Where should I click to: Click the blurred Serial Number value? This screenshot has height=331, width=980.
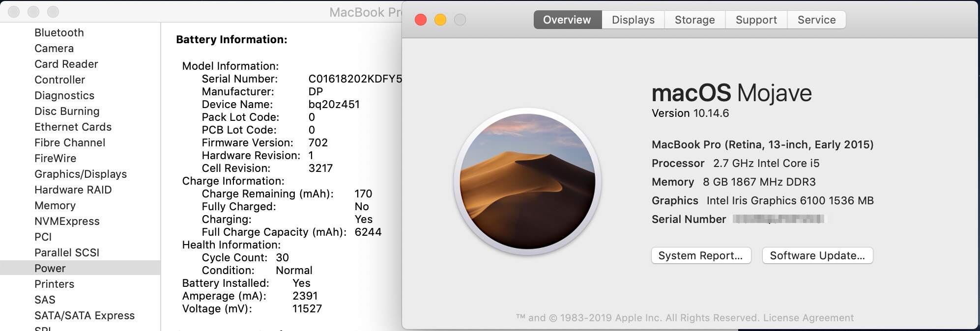779,219
